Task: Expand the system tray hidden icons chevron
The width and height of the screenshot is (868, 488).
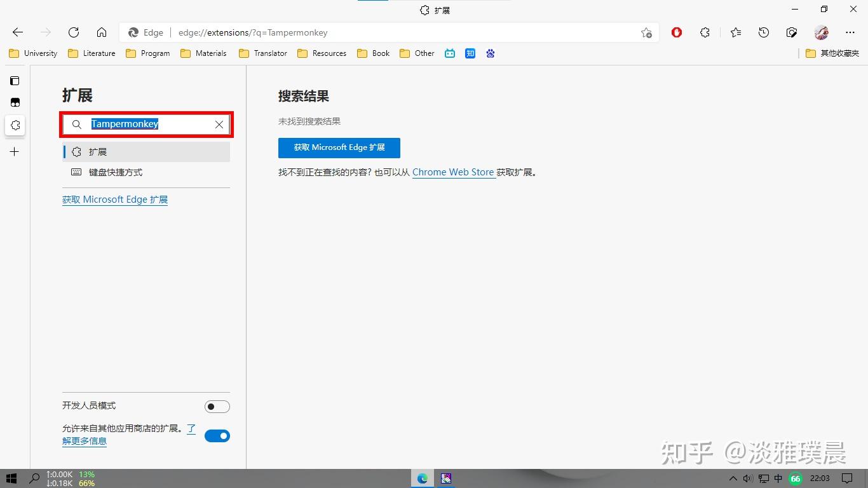Action: [x=733, y=478]
